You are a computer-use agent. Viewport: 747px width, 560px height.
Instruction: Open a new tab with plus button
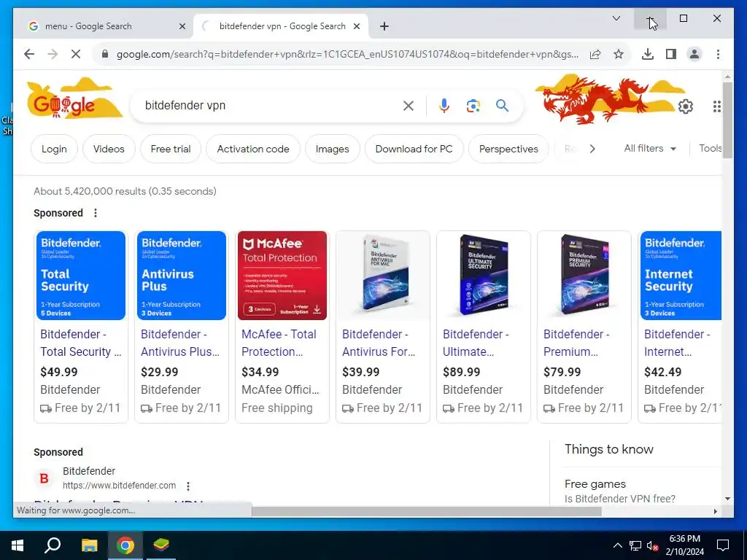tap(384, 26)
